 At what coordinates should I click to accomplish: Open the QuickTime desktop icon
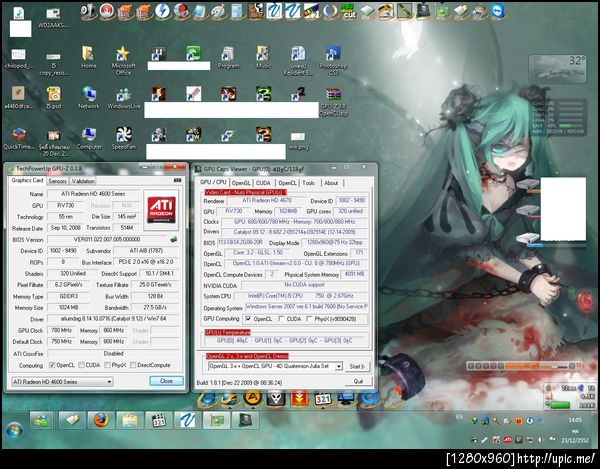pyautogui.click(x=18, y=138)
